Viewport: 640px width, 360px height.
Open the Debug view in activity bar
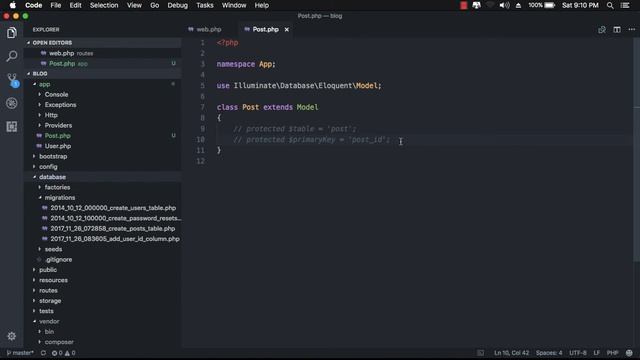(x=11, y=103)
